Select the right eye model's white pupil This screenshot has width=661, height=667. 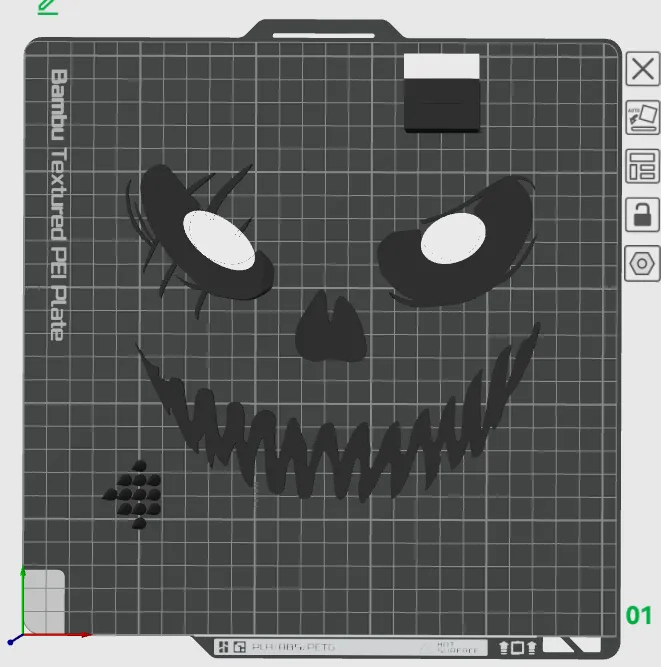453,238
